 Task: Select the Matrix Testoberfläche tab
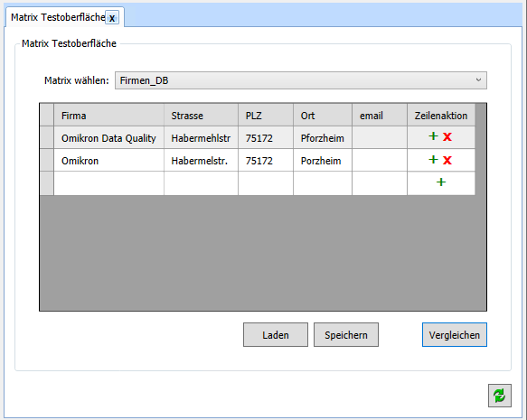[58, 17]
